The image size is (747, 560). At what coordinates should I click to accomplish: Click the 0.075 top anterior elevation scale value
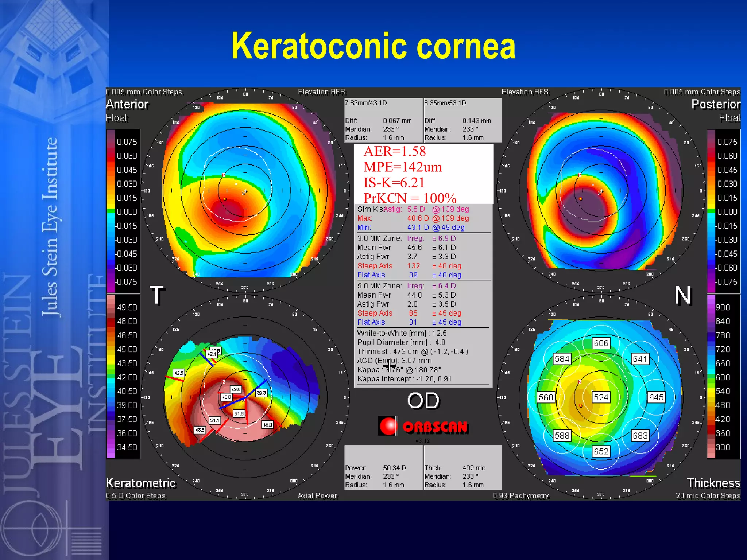coord(127,142)
